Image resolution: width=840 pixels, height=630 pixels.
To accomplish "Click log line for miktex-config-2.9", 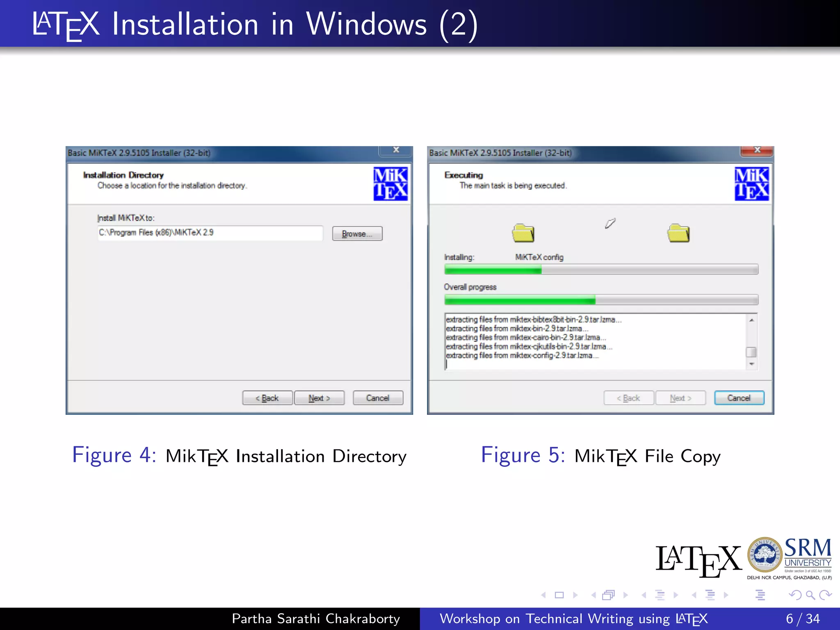I will pos(522,356).
